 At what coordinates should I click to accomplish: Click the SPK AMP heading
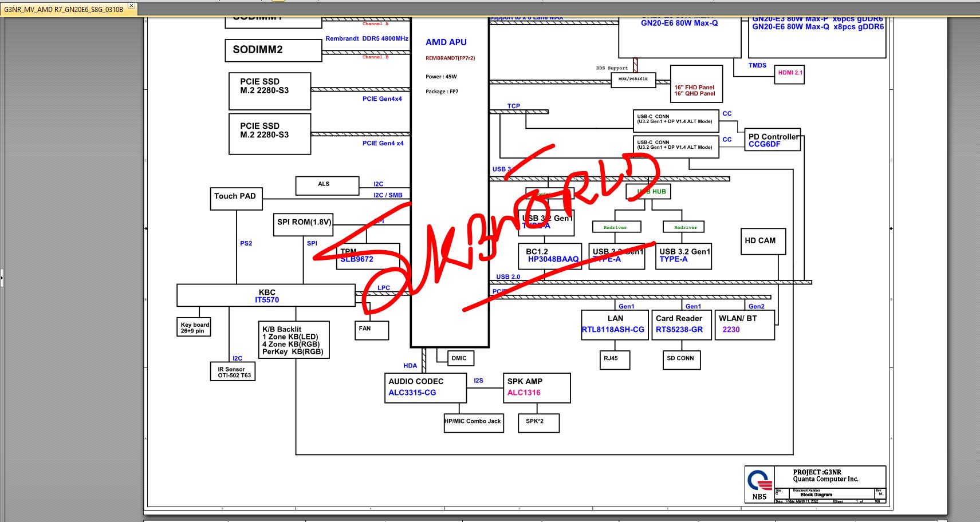pos(525,381)
